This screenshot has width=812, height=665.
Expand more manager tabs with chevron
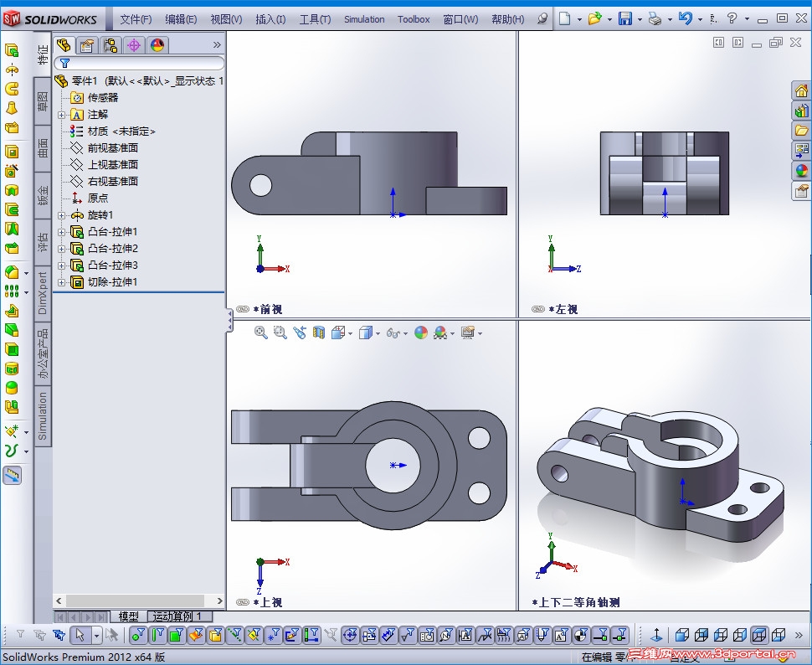point(217,45)
